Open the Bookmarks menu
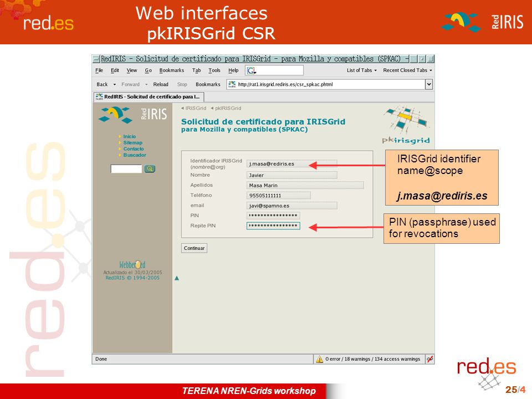This screenshot has height=399, width=532. click(172, 70)
